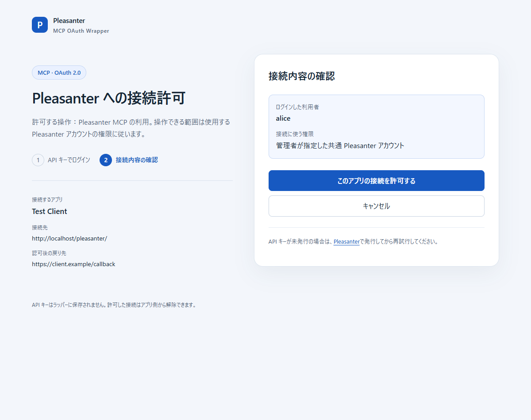Click the 接続内容の確認 card heading
The height and width of the screenshot is (420, 531).
302,76
